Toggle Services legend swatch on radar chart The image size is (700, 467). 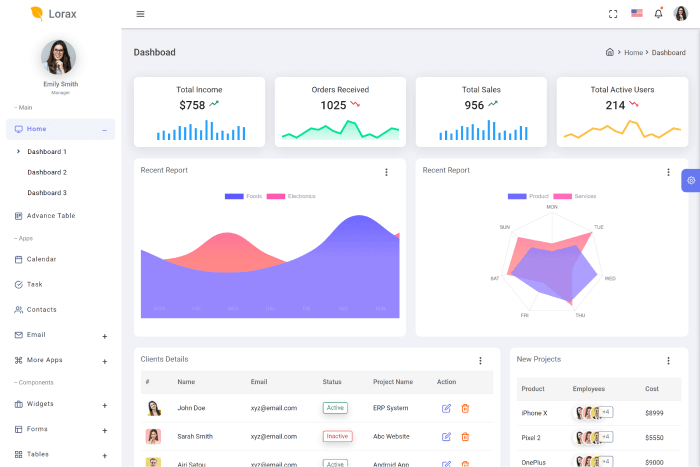click(x=562, y=196)
